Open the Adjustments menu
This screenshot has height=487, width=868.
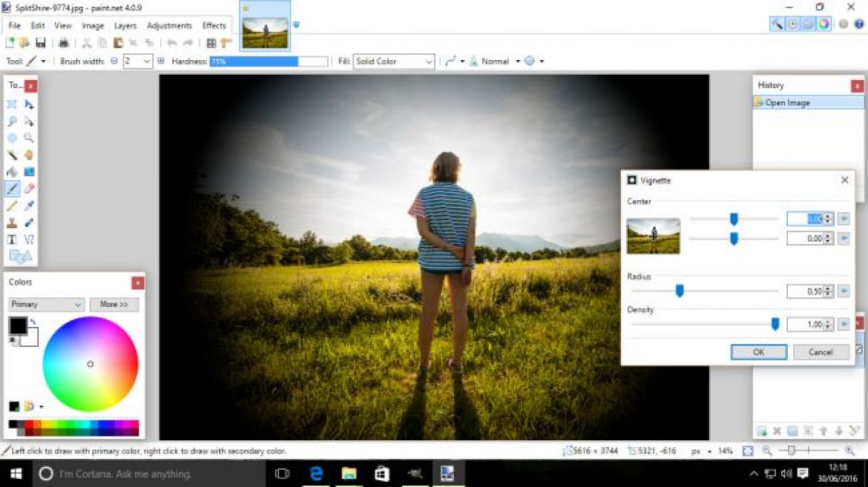click(168, 25)
